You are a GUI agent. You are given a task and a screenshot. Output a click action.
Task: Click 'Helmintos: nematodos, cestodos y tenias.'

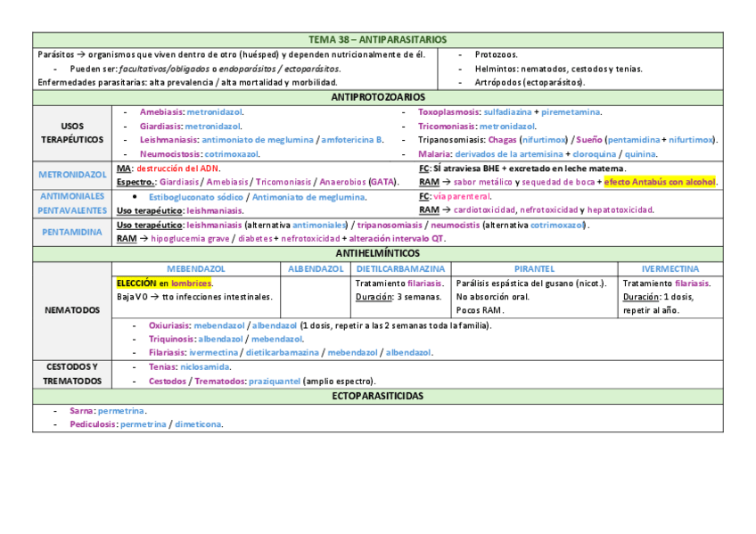point(558,70)
